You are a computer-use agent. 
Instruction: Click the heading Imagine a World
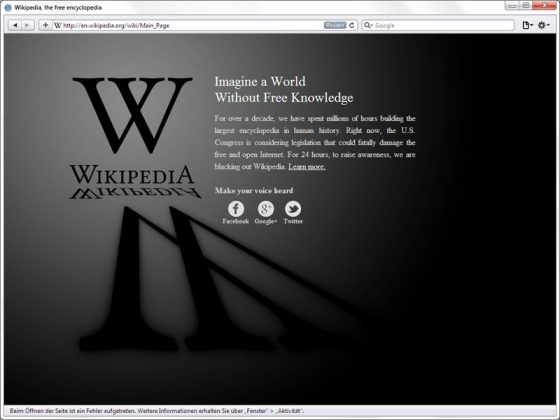(x=260, y=81)
